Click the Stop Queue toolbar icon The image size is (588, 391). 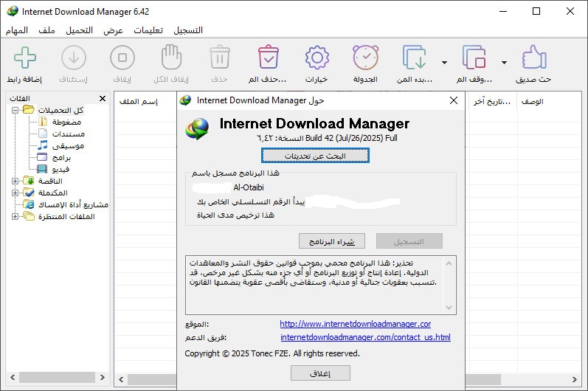(474, 58)
